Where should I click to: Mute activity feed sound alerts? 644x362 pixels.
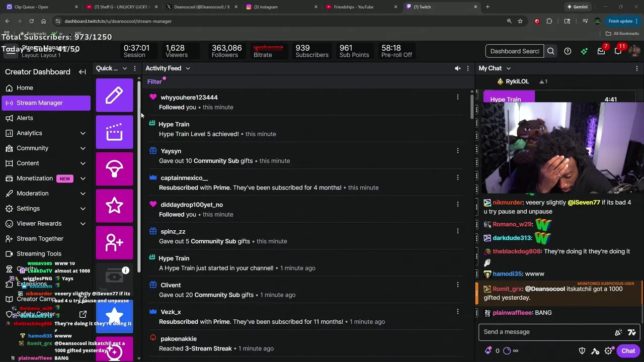point(457,68)
